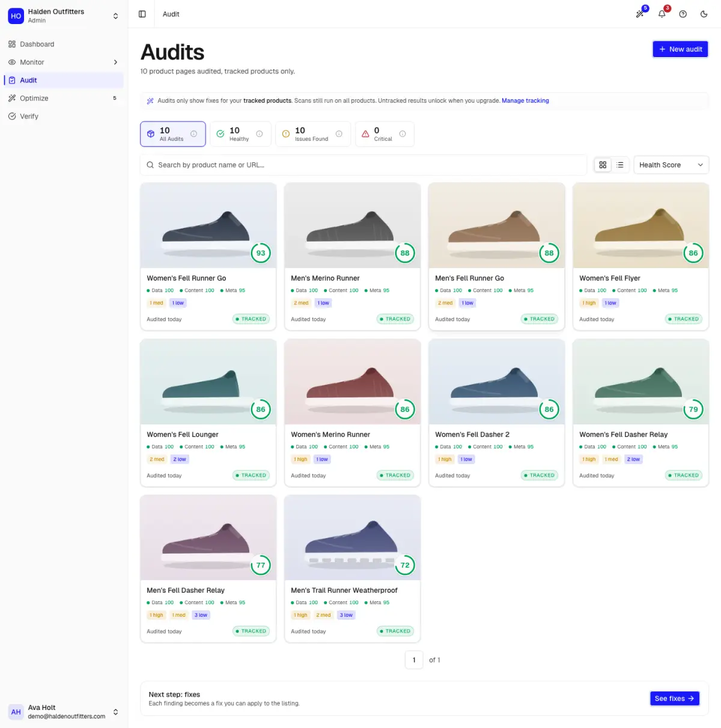
Task: Open the help question mark icon
Action: point(683,14)
